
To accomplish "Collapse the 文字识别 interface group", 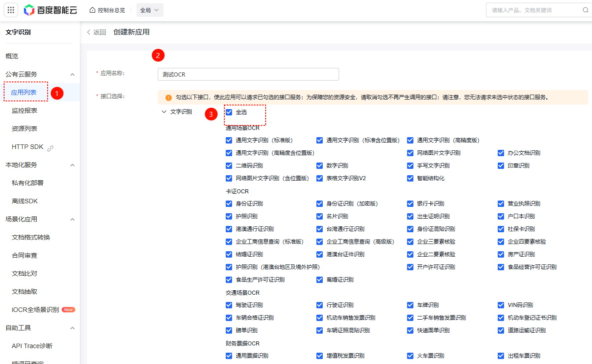I will click(164, 112).
